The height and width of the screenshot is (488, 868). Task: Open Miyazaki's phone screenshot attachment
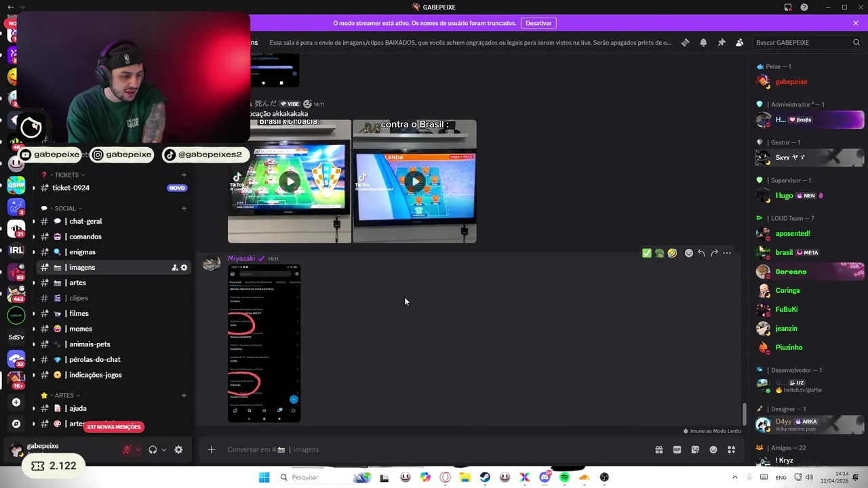tap(264, 343)
